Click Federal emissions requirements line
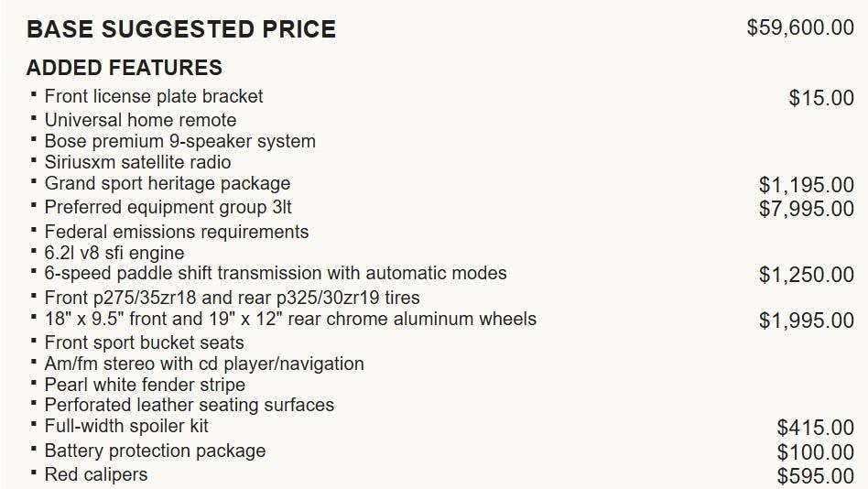 [176, 232]
